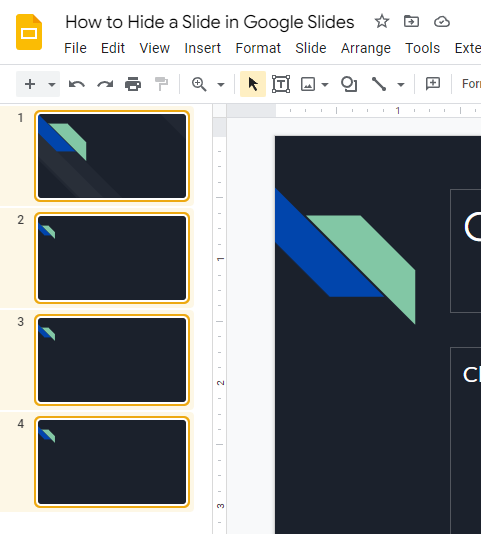Open the new slide layout dropdown arrow
Viewport: 481px width, 534px height.
tap(52, 84)
